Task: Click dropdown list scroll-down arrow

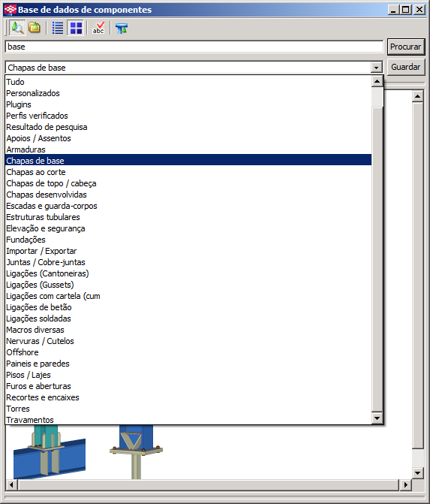Action: [377, 418]
